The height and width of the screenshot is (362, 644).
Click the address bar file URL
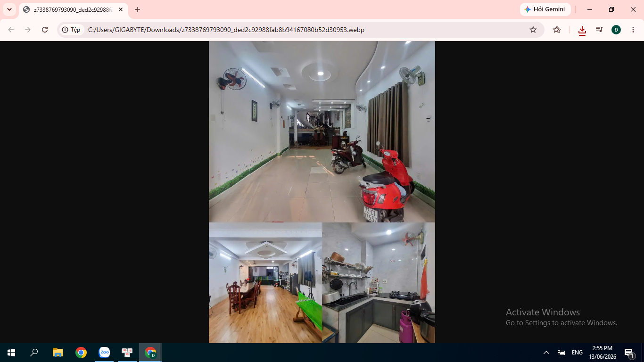coord(226,30)
